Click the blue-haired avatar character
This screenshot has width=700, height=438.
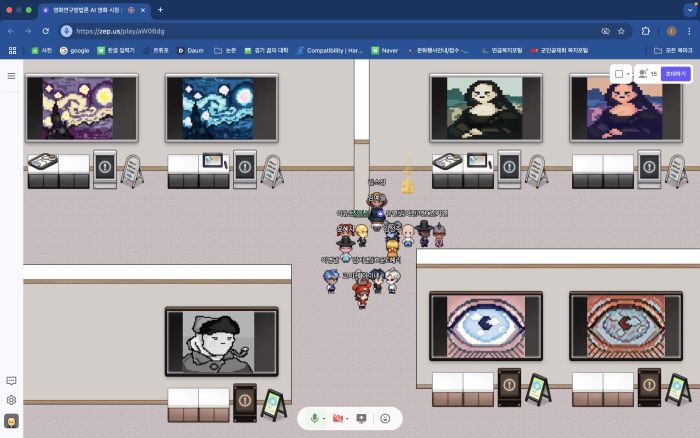(x=331, y=281)
